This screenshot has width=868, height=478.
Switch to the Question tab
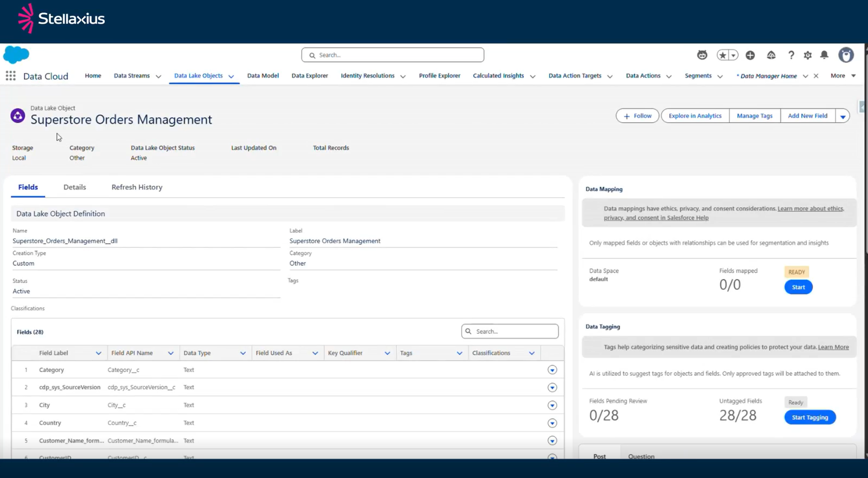click(x=641, y=455)
